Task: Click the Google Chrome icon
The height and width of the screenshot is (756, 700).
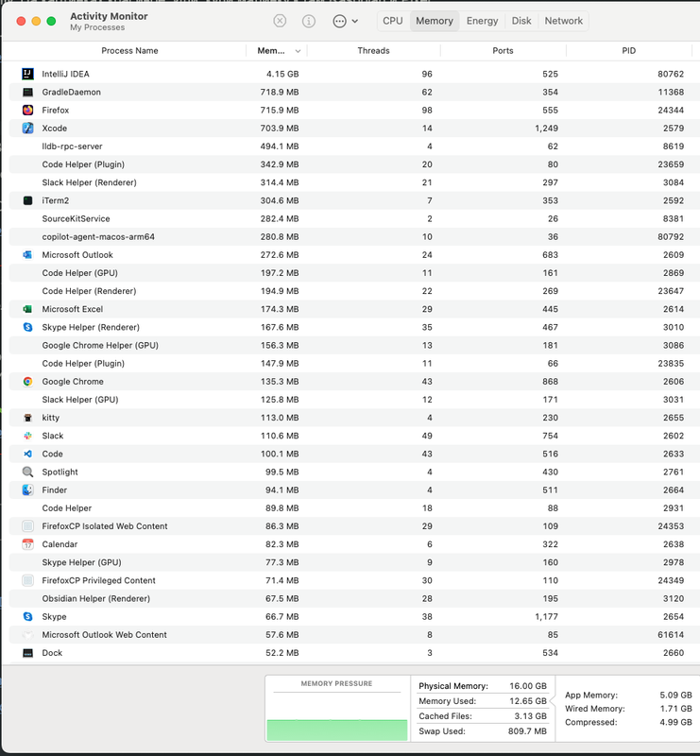Action: [28, 382]
